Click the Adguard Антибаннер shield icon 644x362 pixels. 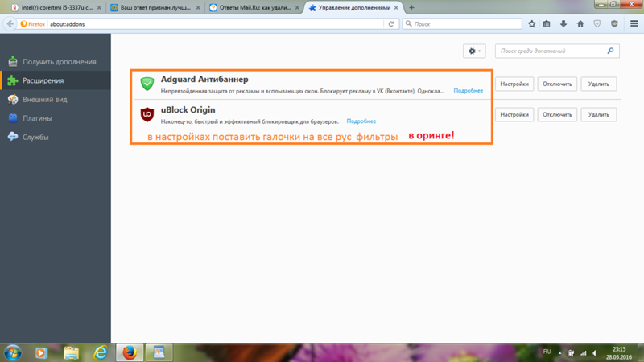coord(147,84)
